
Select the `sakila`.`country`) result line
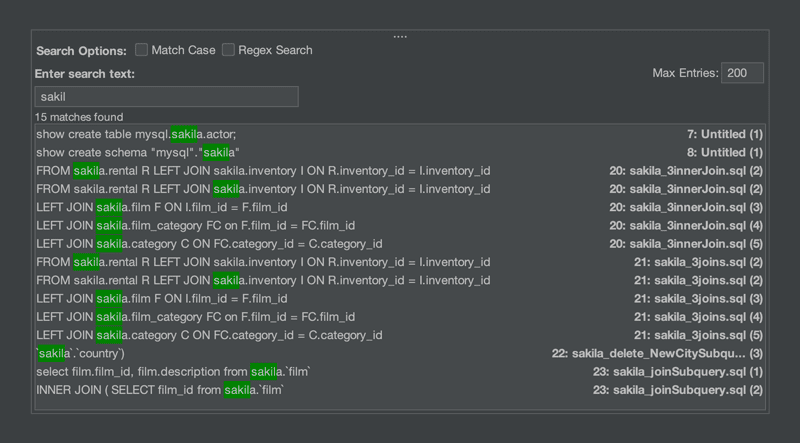point(80,354)
